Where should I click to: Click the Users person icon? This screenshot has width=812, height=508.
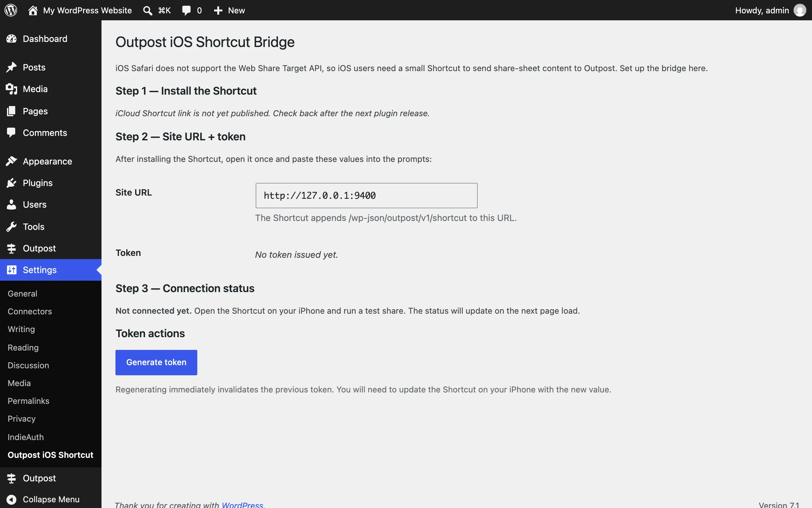click(x=11, y=204)
